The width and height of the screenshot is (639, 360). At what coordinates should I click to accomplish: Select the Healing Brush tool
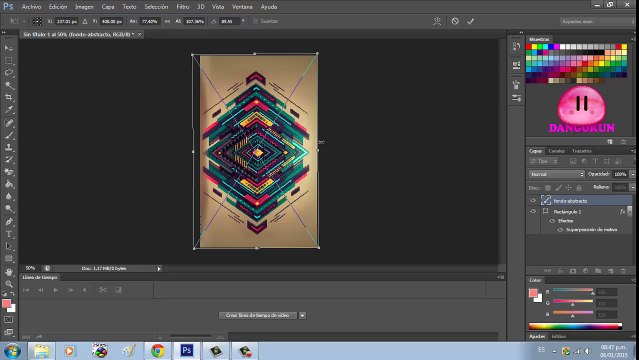9,123
